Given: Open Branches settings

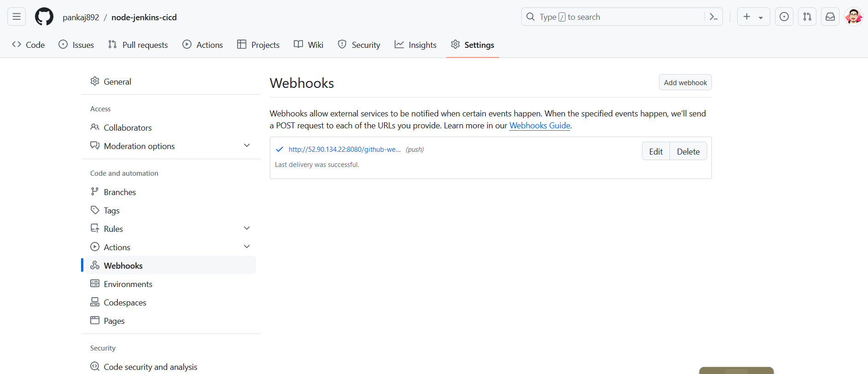Looking at the screenshot, I should 171,192.
